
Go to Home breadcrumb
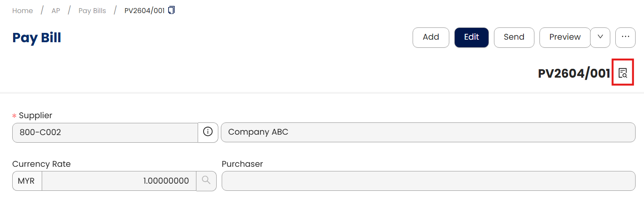(x=23, y=11)
